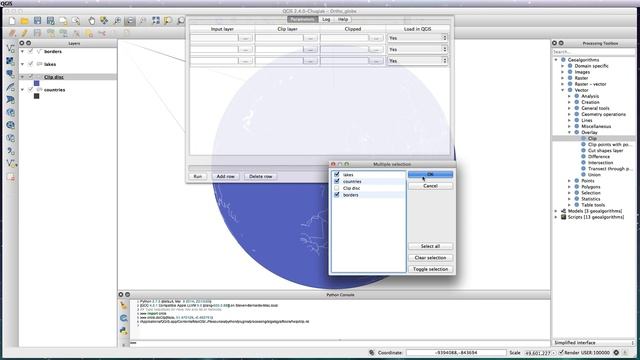The width and height of the screenshot is (640, 360).
Task: Click the Zoom full extent icon
Action: (x=156, y=20)
